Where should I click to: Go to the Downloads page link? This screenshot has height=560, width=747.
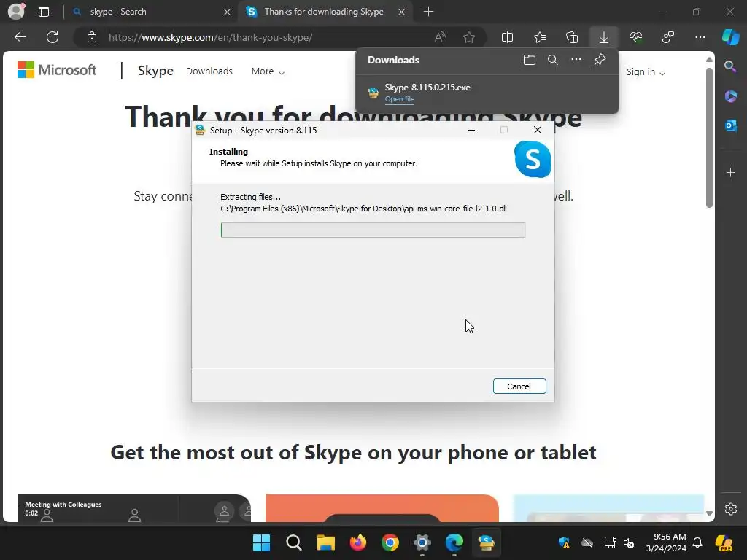[209, 71]
